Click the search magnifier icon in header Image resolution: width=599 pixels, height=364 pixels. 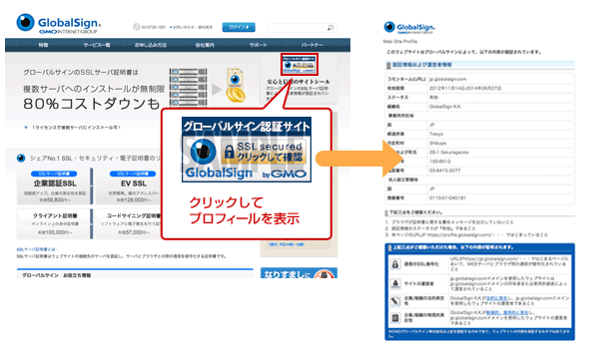coord(330,28)
